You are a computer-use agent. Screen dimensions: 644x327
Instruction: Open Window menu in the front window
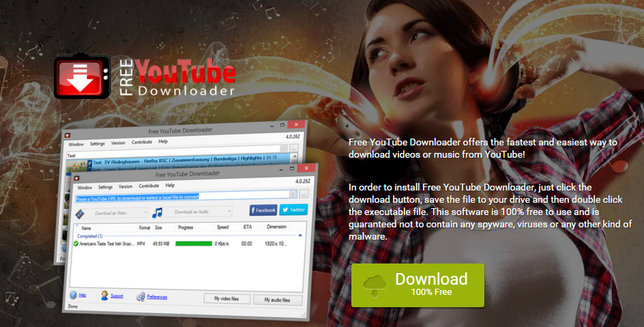pyautogui.click(x=85, y=187)
